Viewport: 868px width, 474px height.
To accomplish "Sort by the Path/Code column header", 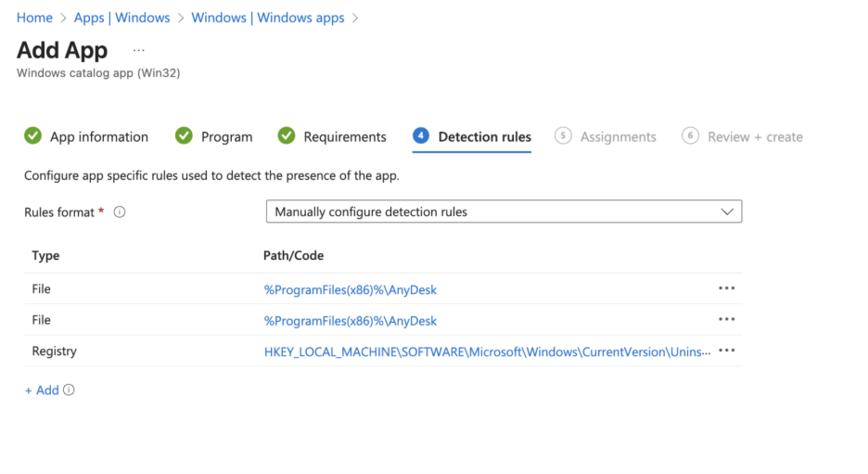I will [x=293, y=256].
